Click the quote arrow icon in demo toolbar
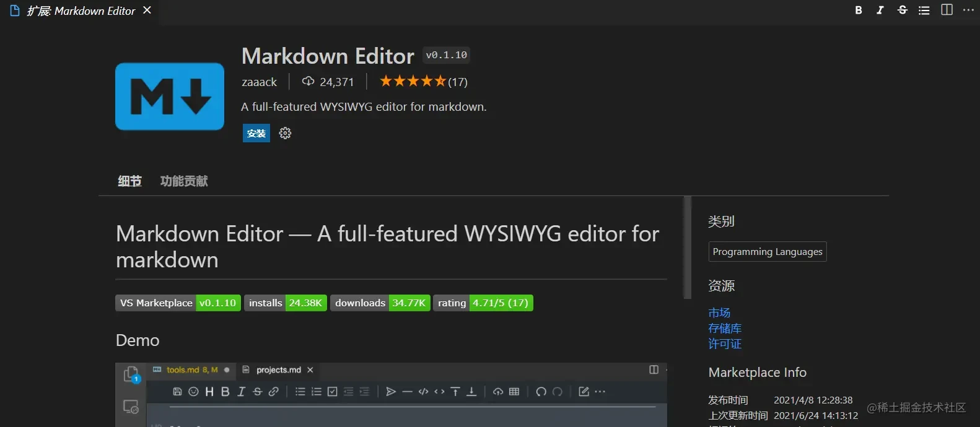This screenshot has height=427, width=980. (391, 392)
